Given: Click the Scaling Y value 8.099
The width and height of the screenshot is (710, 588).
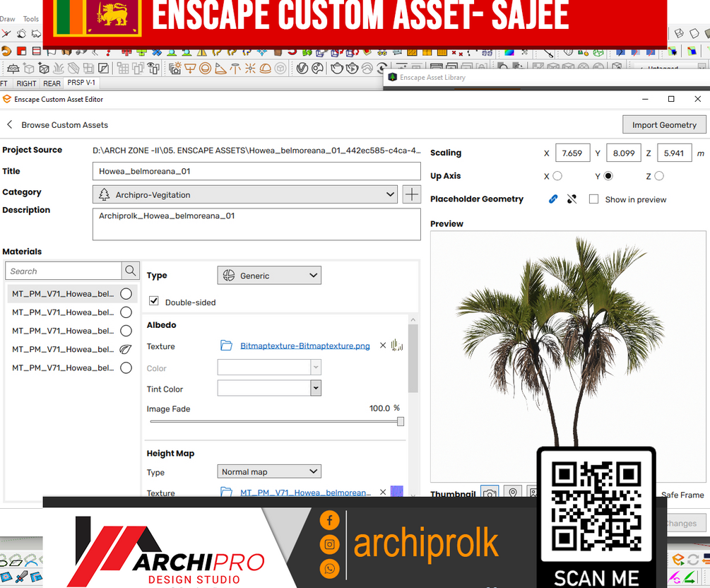Looking at the screenshot, I should click(x=624, y=153).
